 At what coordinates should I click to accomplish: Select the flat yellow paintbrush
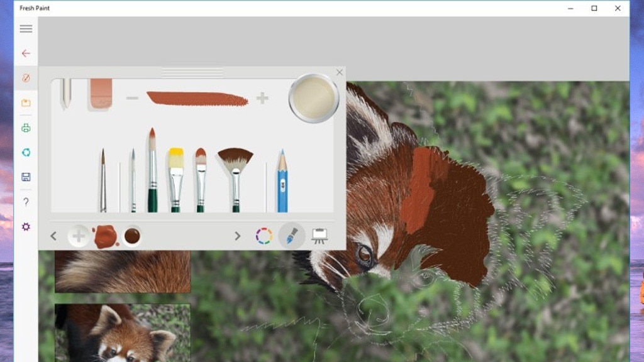(175, 176)
